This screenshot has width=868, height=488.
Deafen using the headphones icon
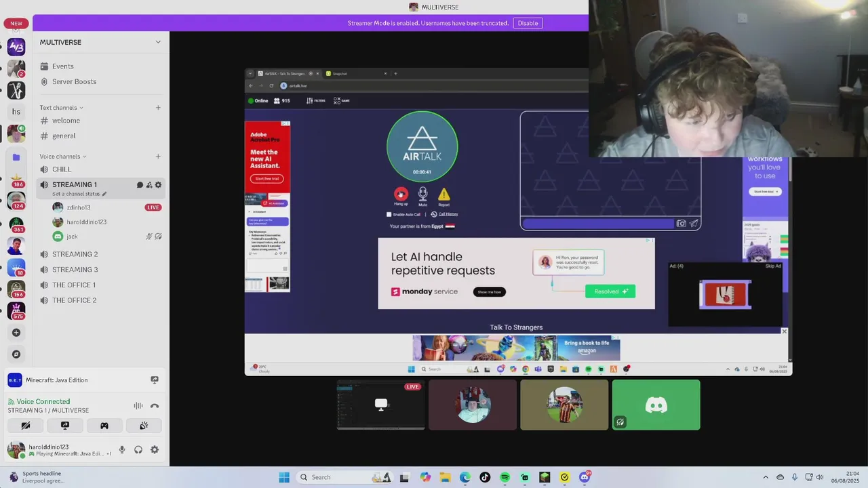pos(138,449)
